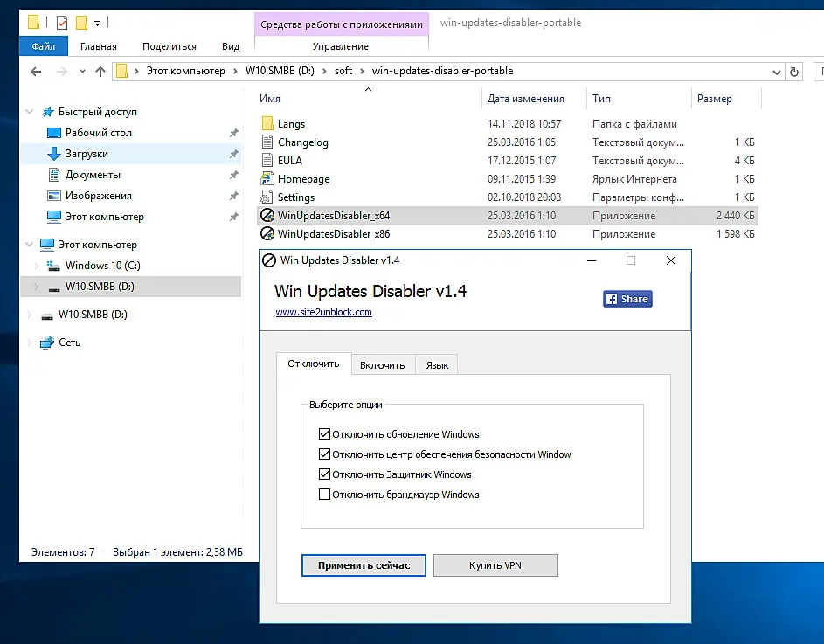Open Загрузки in Quick access
This screenshot has height=644, width=824.
click(x=87, y=154)
